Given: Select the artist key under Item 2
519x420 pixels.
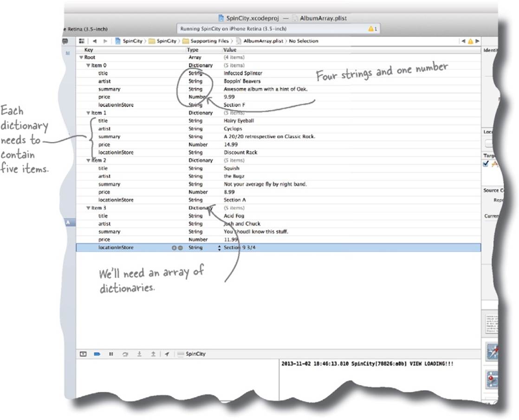Looking at the screenshot, I should 104,176.
